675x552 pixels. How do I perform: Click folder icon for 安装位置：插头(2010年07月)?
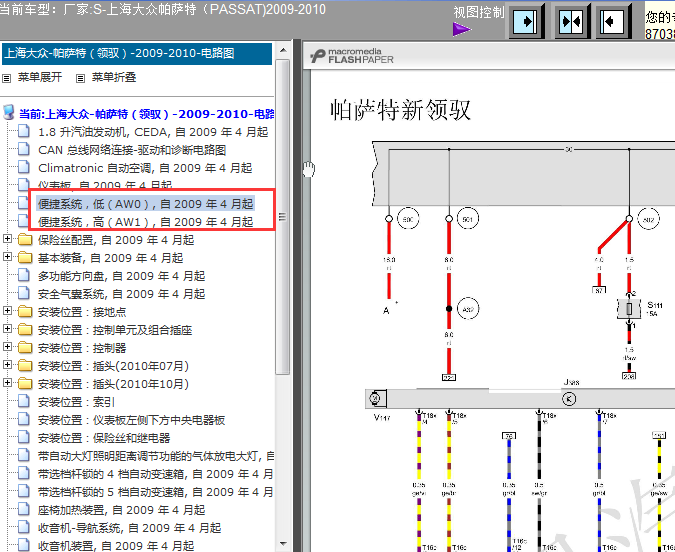pos(25,366)
